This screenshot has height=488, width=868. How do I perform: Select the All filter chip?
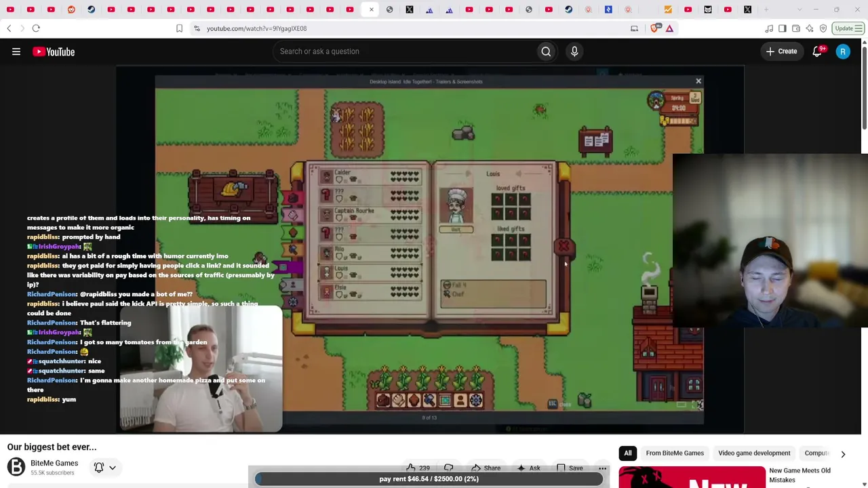click(x=628, y=453)
